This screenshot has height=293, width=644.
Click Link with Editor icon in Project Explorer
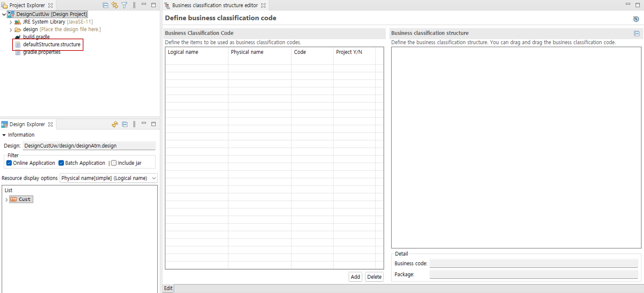tap(115, 5)
